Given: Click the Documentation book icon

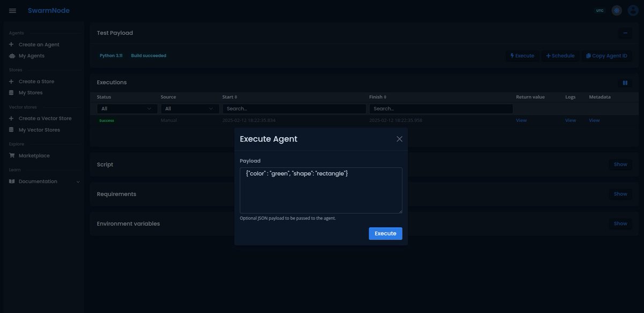Looking at the screenshot, I should (x=12, y=181).
